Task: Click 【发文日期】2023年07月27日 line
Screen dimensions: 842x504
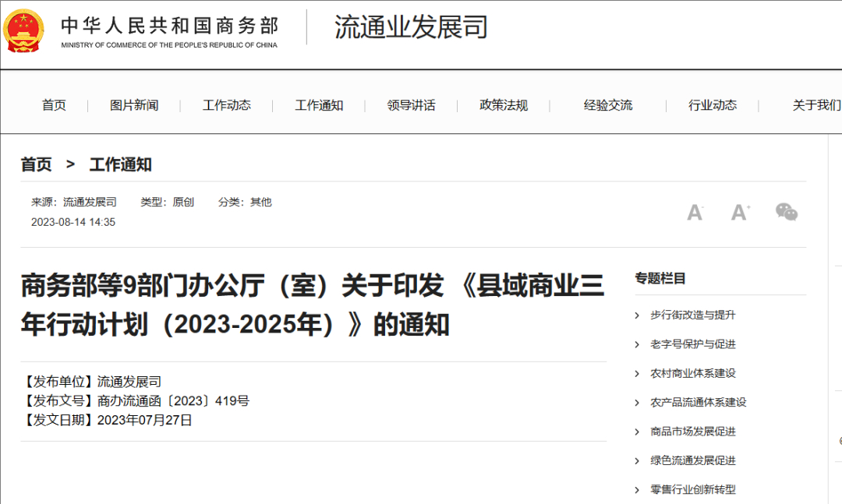Action: coord(106,421)
